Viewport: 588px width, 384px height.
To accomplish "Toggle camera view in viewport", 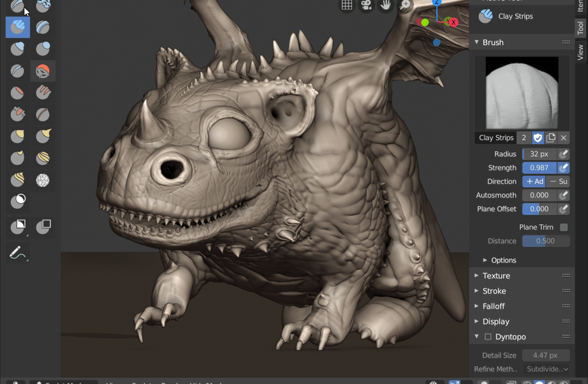I will pos(365,5).
